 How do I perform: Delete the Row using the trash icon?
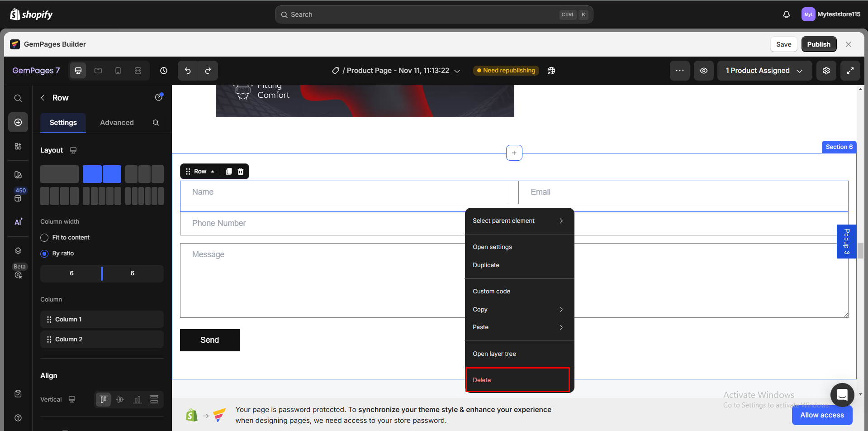(x=241, y=171)
